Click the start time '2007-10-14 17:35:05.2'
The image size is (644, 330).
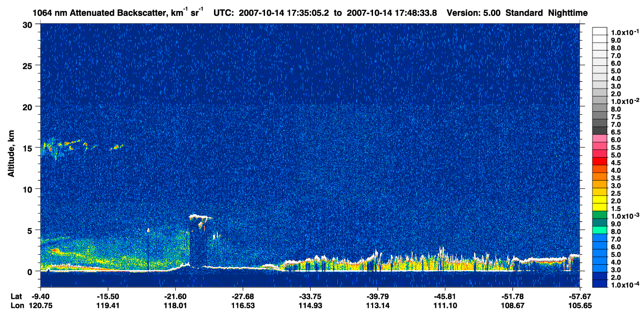(x=284, y=12)
